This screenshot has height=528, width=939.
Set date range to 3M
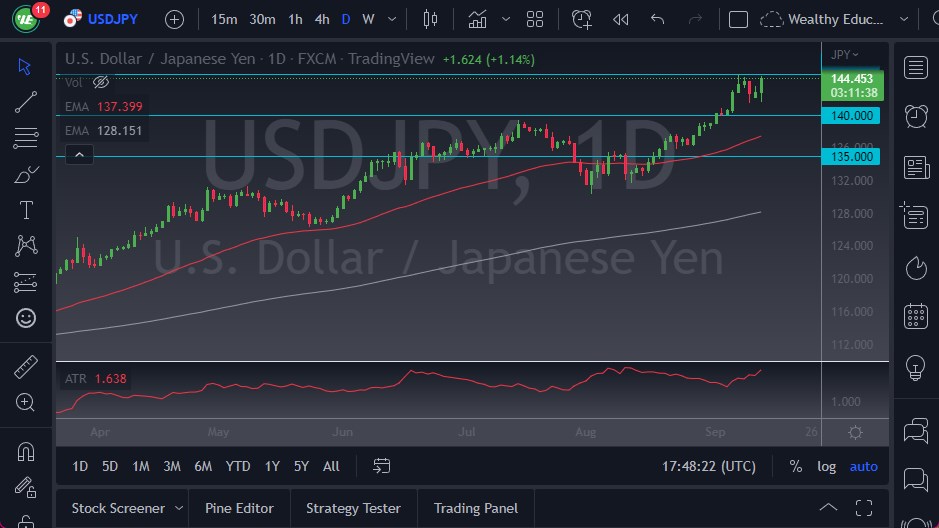(x=172, y=466)
